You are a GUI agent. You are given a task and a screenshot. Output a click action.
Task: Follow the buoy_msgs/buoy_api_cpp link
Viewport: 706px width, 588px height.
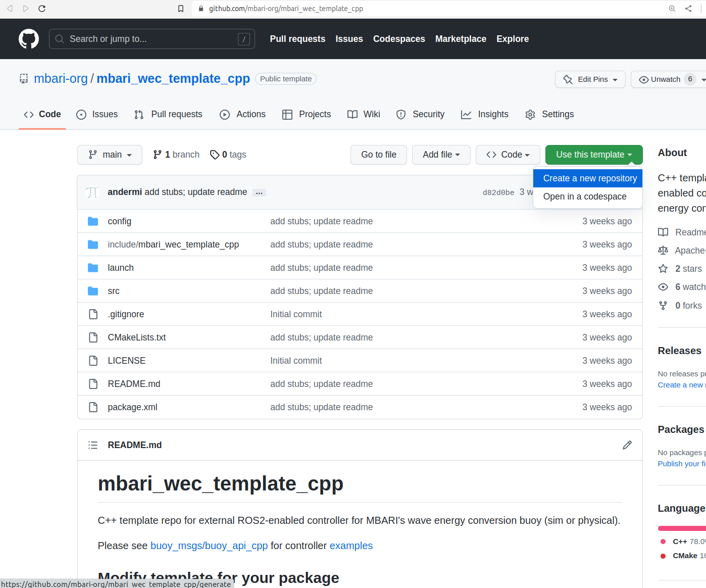(209, 546)
